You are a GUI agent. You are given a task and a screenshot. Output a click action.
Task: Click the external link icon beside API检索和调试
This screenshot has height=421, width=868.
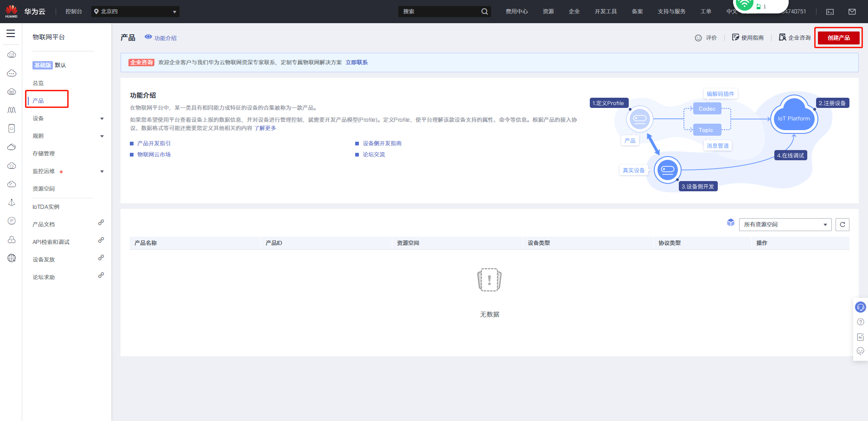(x=101, y=240)
